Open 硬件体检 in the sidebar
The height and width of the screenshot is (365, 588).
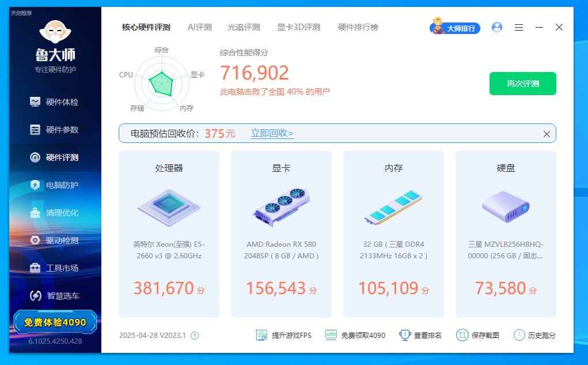pyautogui.click(x=55, y=102)
